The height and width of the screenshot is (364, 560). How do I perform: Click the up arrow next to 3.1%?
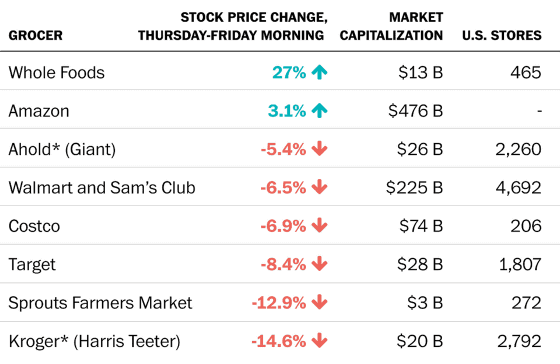319,111
